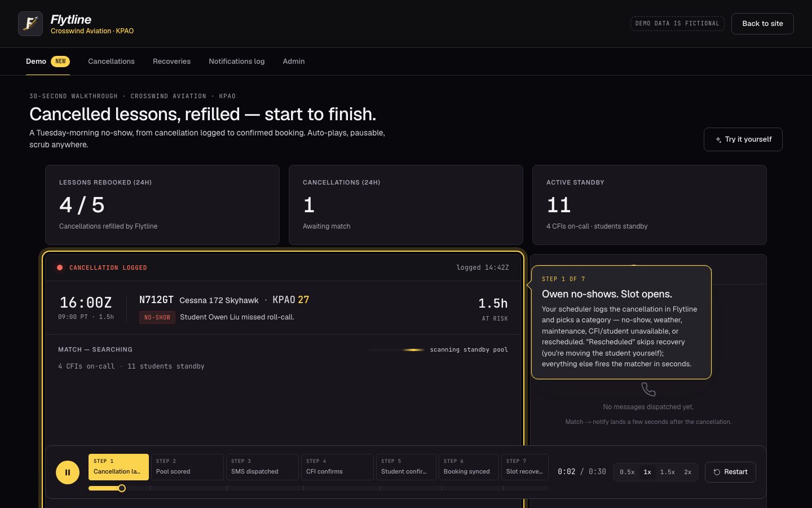Screen dimensions: 812x508
Task: Switch to Cancellations tab
Action: pos(111,62)
